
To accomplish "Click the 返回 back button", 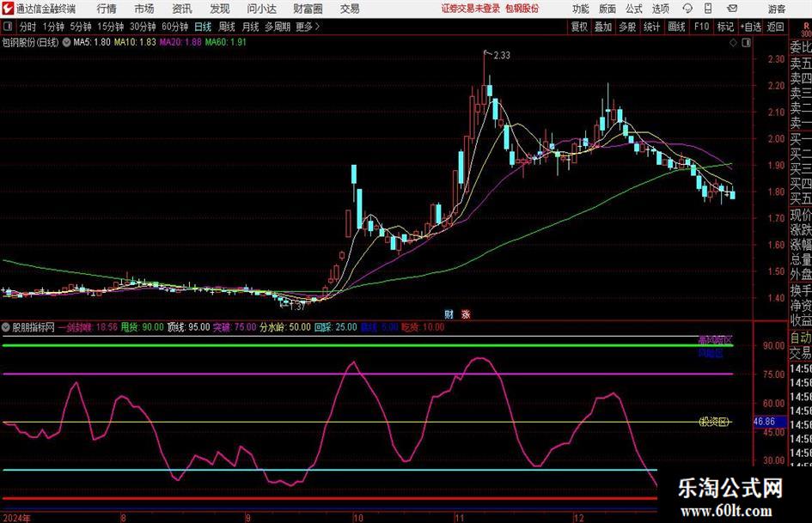I will coord(775,27).
